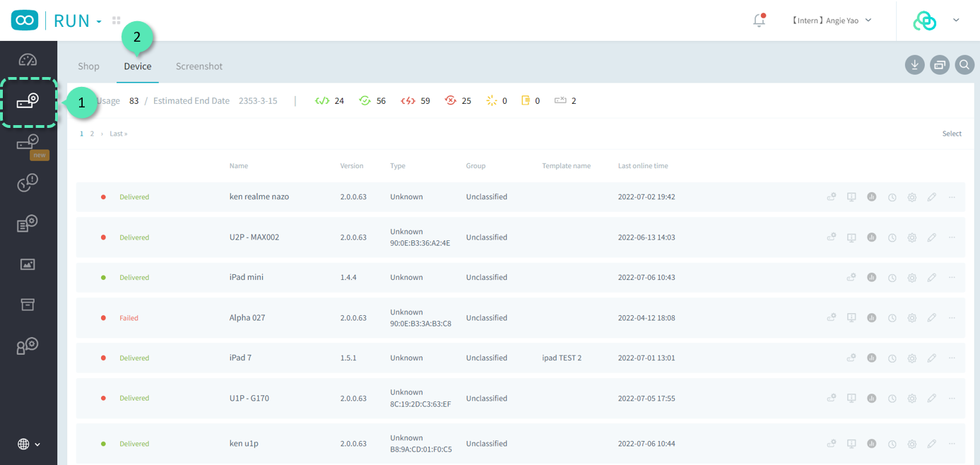Screen dimensions: 980x465
Task: Select the U1P - G170 device name
Action: click(249, 399)
